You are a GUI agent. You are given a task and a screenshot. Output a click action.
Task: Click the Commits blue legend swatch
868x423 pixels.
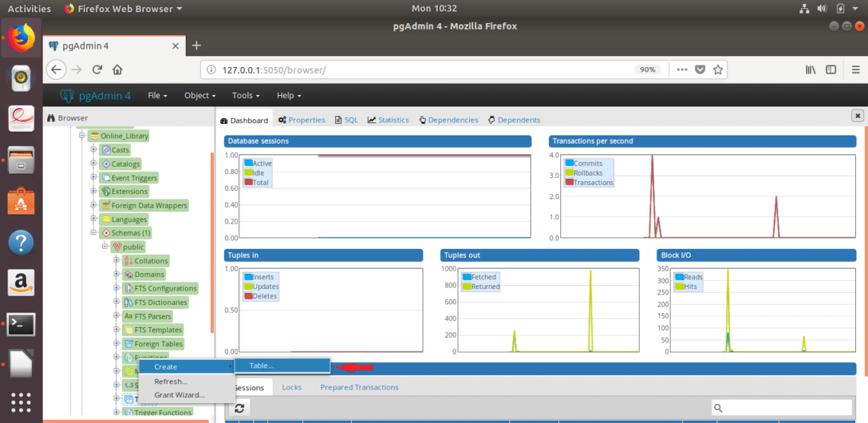coord(569,164)
